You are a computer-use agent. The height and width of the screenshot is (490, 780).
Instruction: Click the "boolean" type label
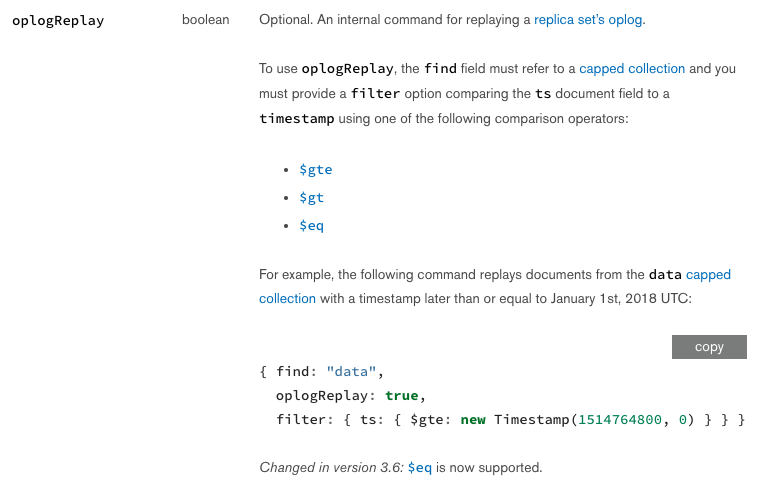tap(205, 20)
